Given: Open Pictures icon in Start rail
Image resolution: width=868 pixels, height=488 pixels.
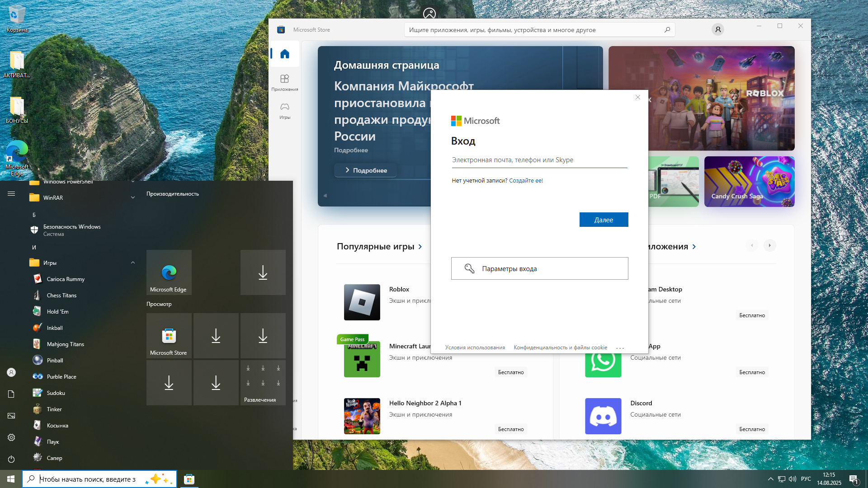Looking at the screenshot, I should pyautogui.click(x=11, y=416).
